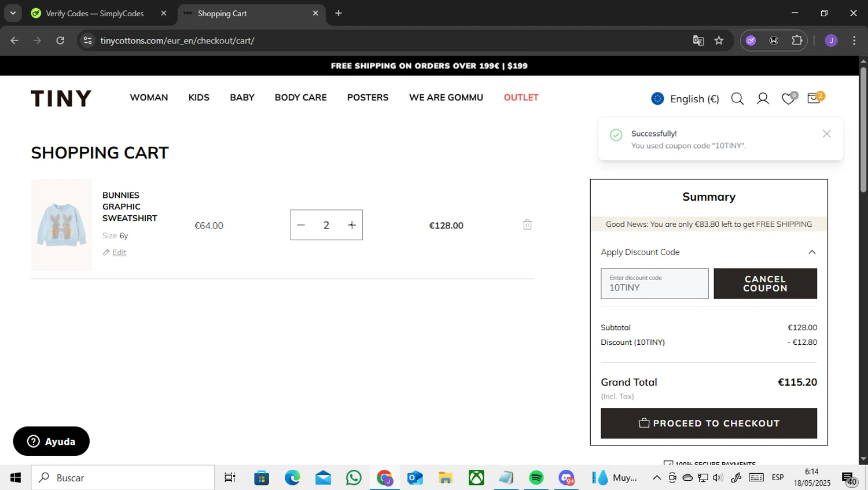Open Xbox app from taskbar

(x=476, y=478)
